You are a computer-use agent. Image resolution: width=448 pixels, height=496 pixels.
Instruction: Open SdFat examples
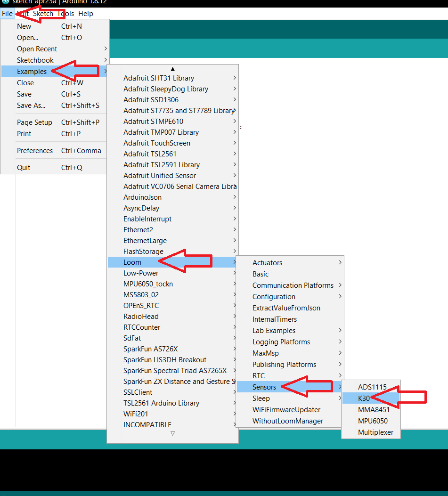point(172,338)
